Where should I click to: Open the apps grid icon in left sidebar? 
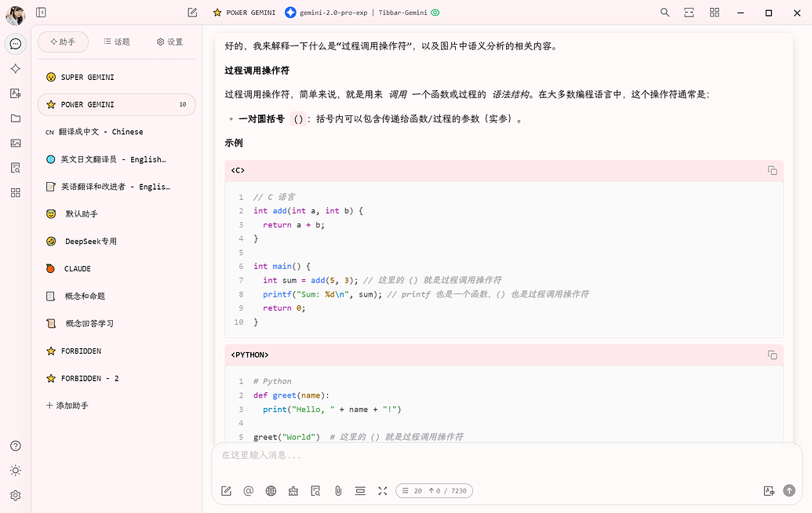point(16,192)
